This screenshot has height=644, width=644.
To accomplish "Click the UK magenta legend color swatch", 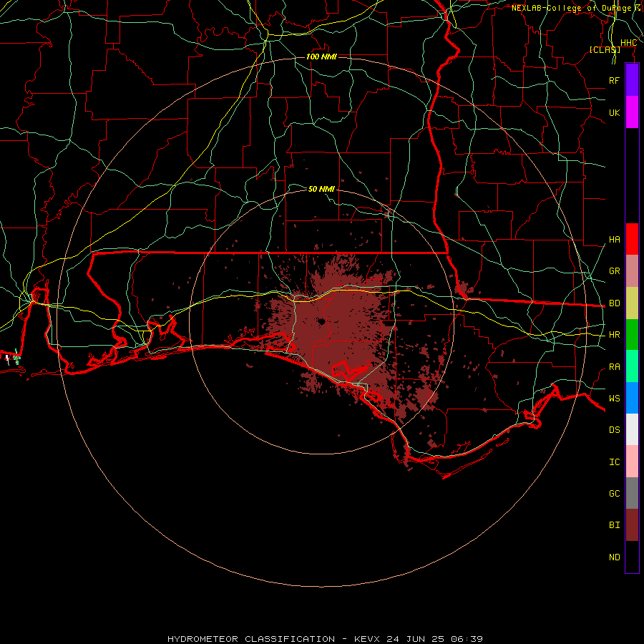I will coord(632,112).
